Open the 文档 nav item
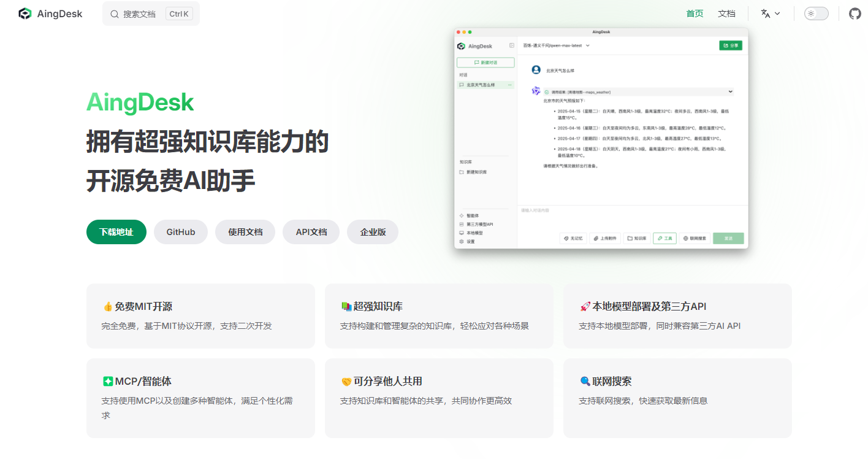The image size is (868, 459). pos(726,13)
